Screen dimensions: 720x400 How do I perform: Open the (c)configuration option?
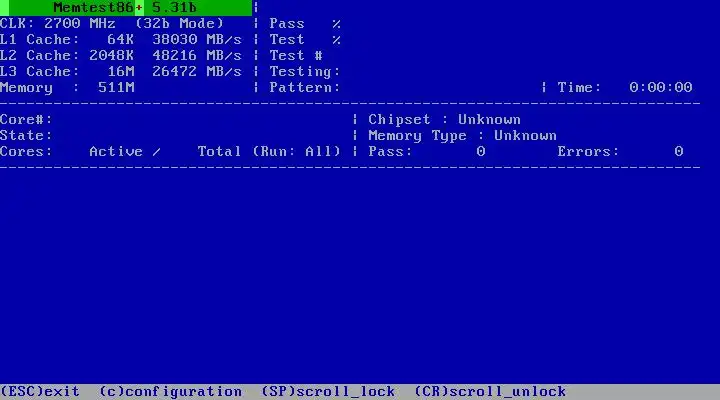pos(170,391)
